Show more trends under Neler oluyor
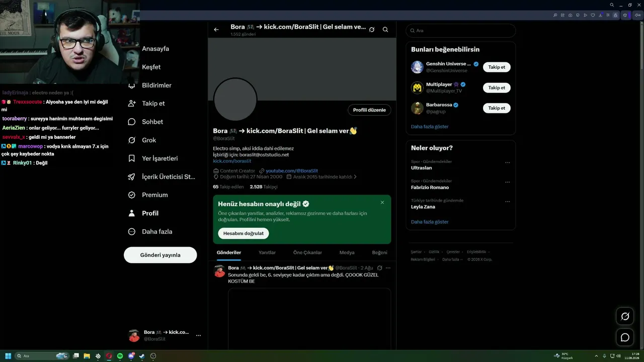 coord(430,222)
